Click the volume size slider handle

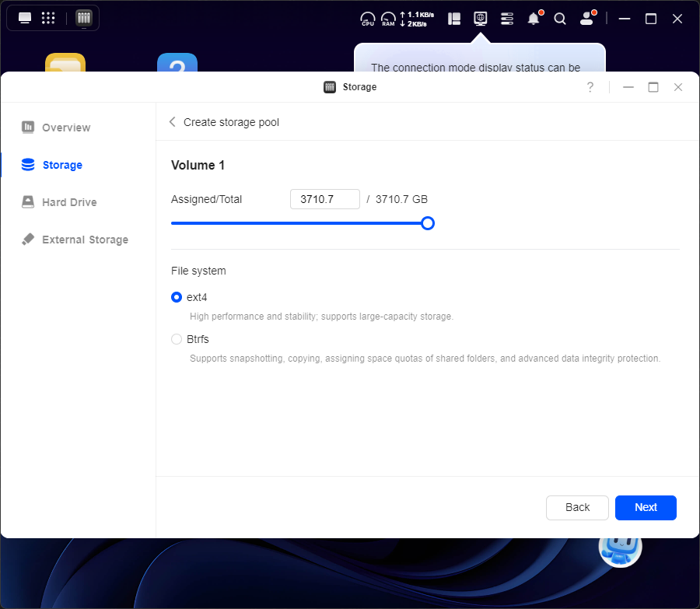pos(427,223)
